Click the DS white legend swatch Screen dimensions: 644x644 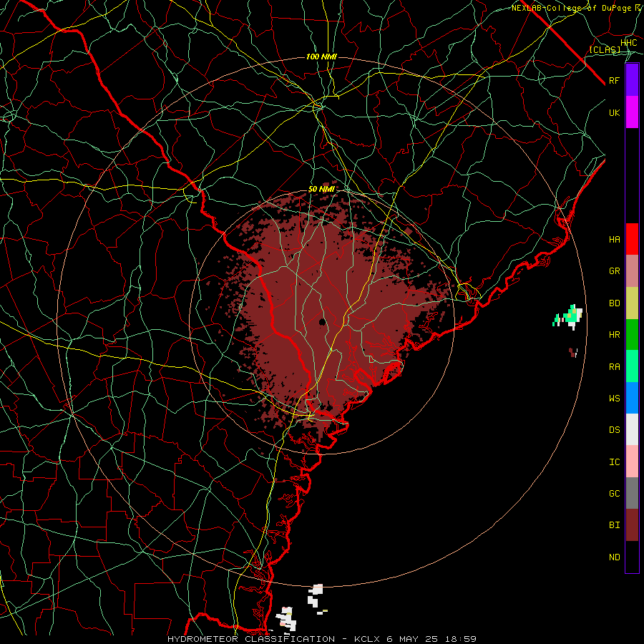coord(632,429)
